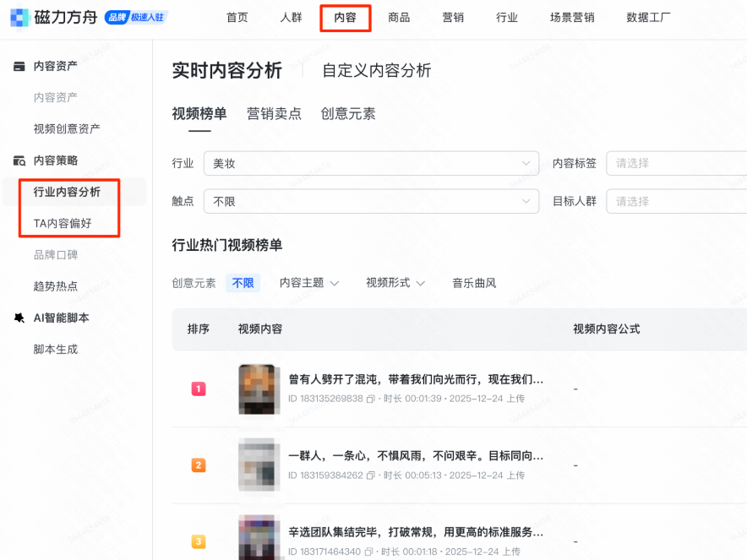Open the 场景营销 top navigation tab
Screen dimensions: 747x560
click(572, 18)
